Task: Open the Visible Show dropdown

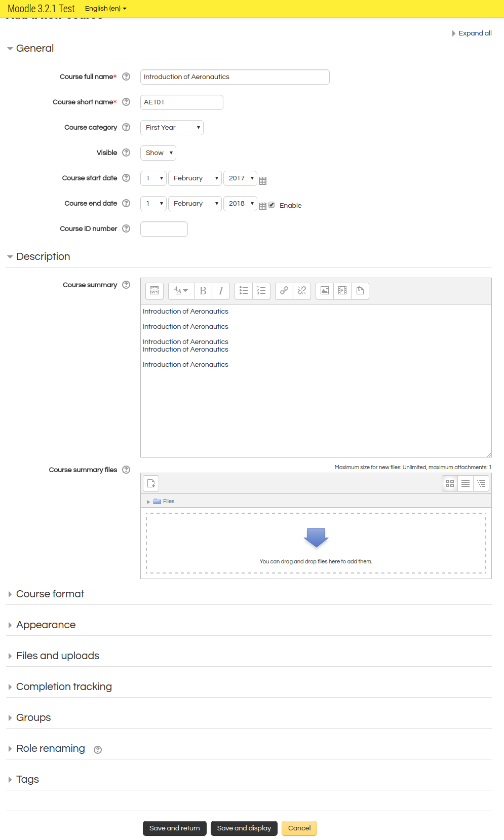Action: pyautogui.click(x=158, y=153)
